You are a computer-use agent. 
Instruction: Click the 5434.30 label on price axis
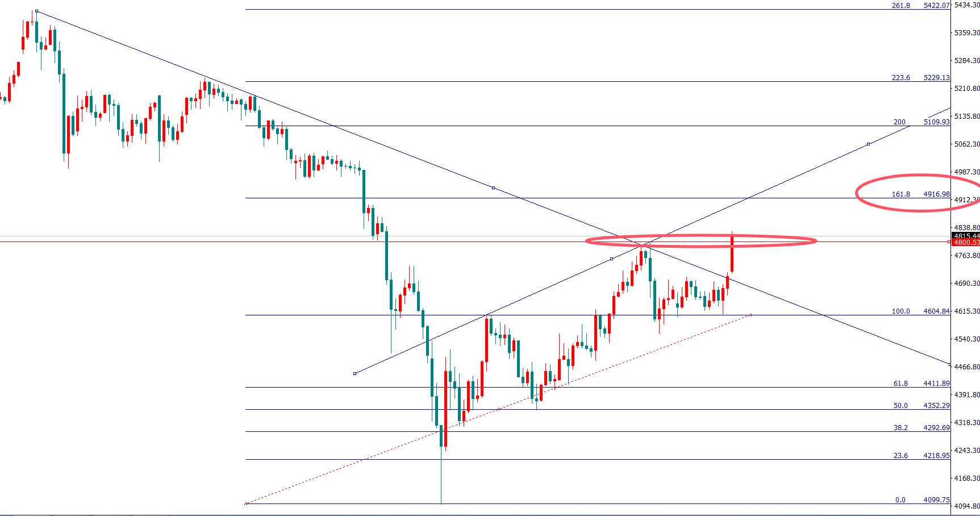(x=966, y=5)
